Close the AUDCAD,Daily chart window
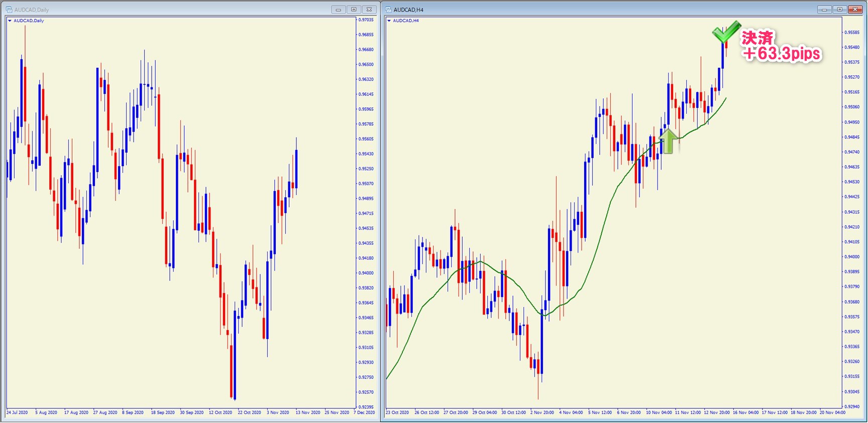This screenshot has width=868, height=423. click(369, 10)
